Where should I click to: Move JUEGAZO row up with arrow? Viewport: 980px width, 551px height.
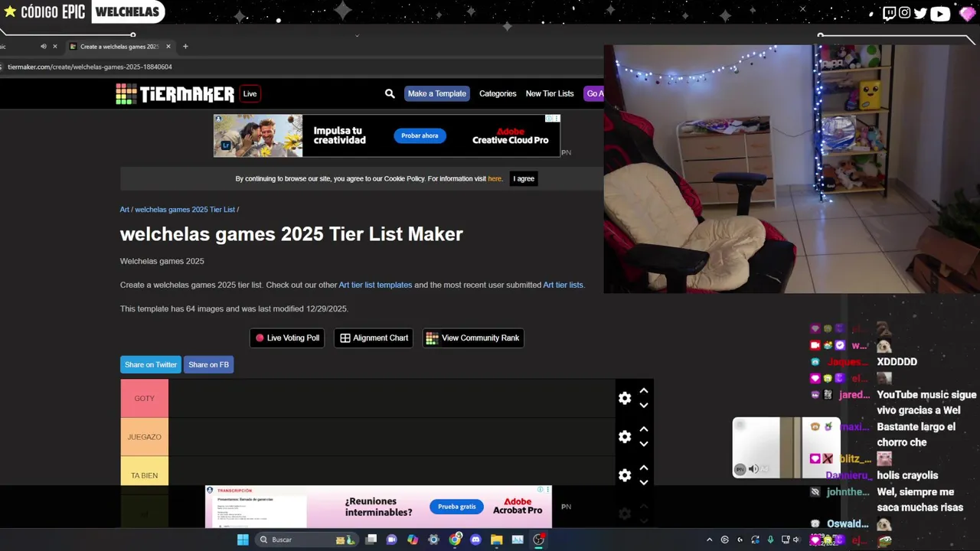tap(644, 429)
